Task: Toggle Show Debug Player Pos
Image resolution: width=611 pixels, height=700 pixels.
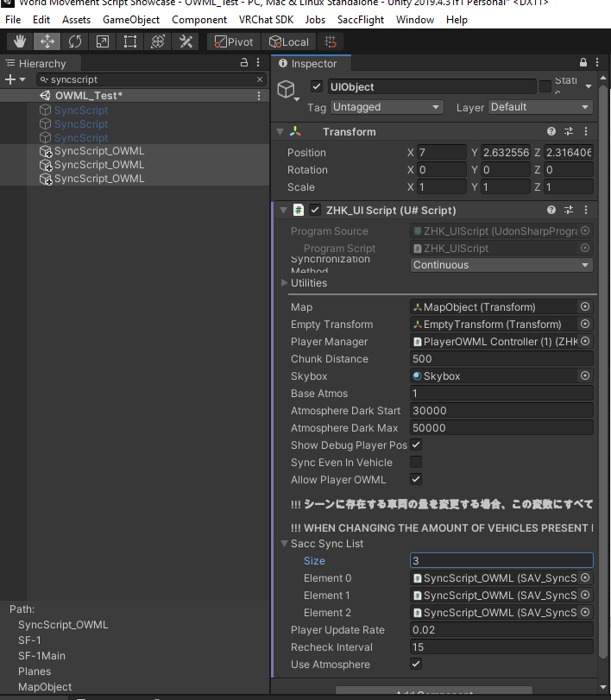Action: tap(416, 445)
